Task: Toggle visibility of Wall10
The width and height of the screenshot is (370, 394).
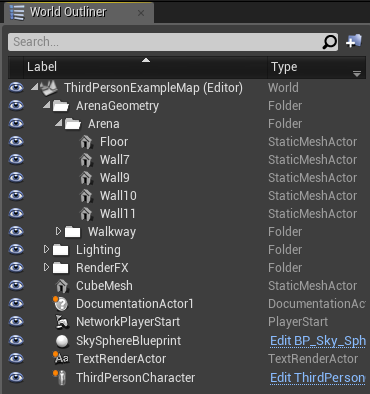Action: 16,196
